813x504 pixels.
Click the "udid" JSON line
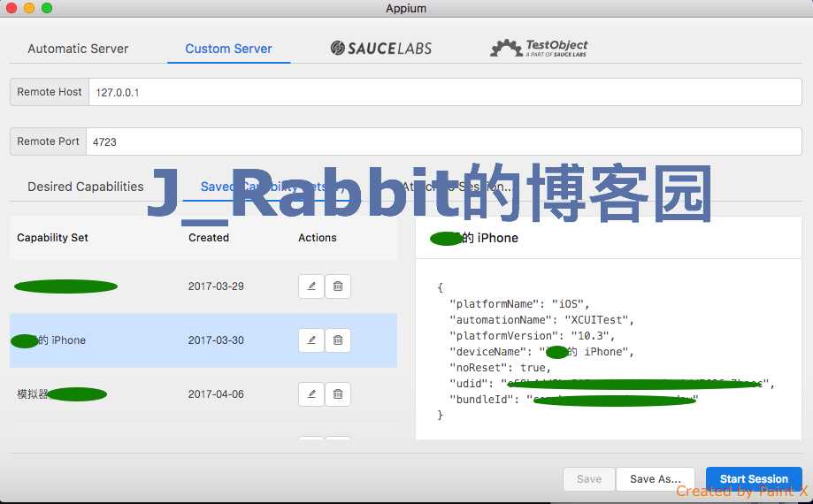coord(612,384)
